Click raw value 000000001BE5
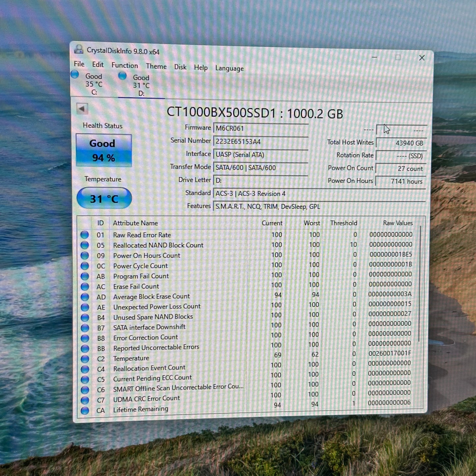 tap(391, 254)
